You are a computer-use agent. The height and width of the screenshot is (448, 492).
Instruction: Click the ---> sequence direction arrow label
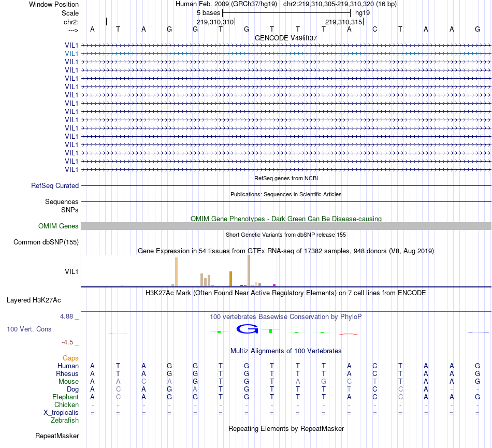(73, 30)
